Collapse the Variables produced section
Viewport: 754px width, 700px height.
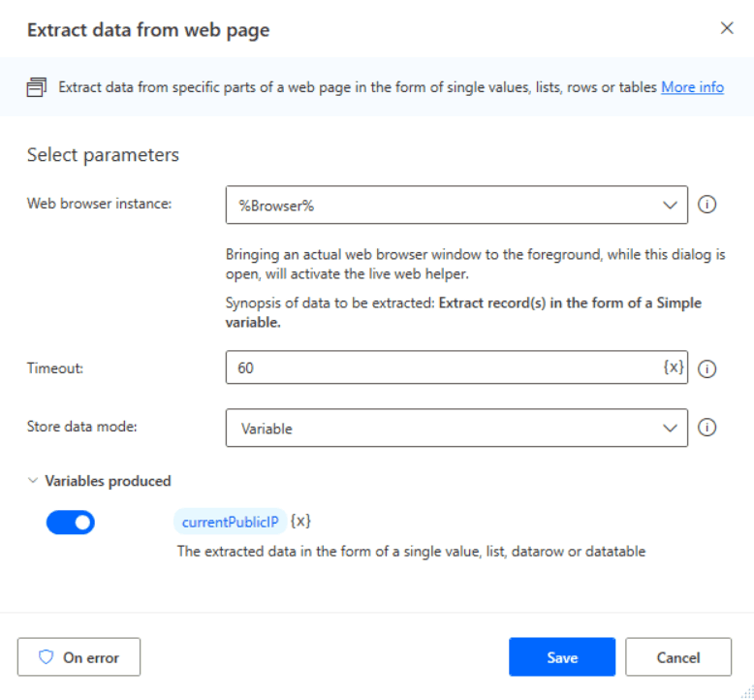(x=33, y=481)
